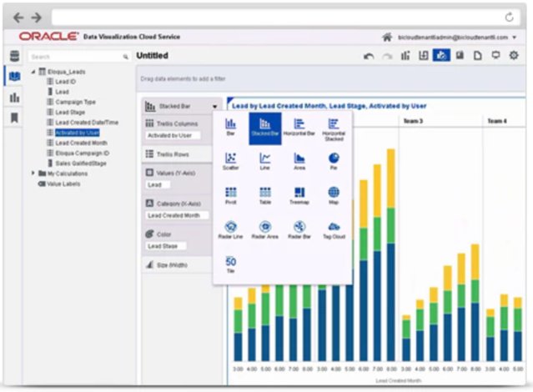Screen dimensions: 533x392
Task: Click the home icon in header
Action: pyautogui.click(x=387, y=37)
